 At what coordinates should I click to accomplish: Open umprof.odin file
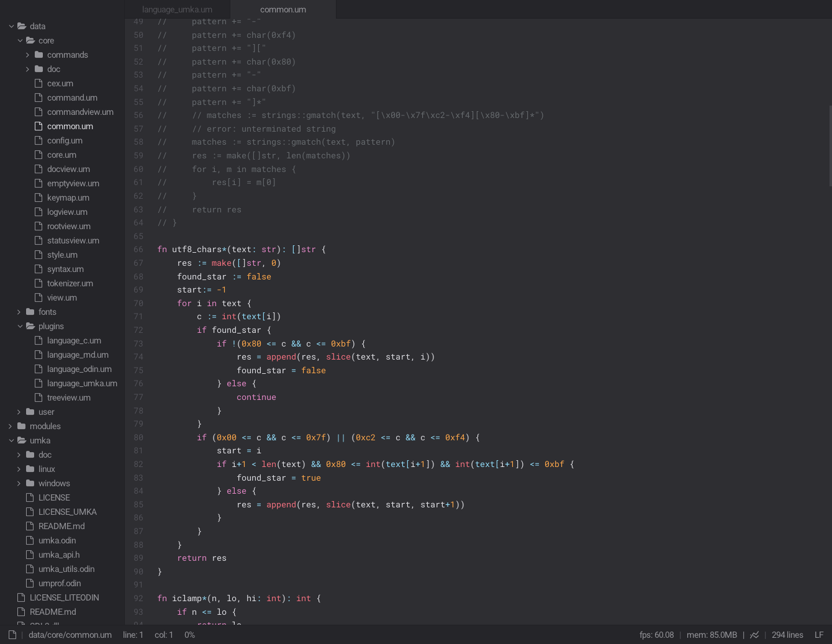[60, 583]
